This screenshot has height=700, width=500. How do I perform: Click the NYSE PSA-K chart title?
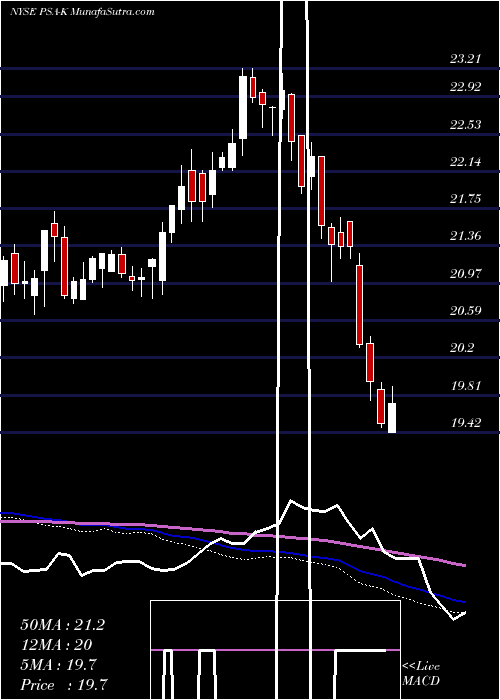point(82,11)
